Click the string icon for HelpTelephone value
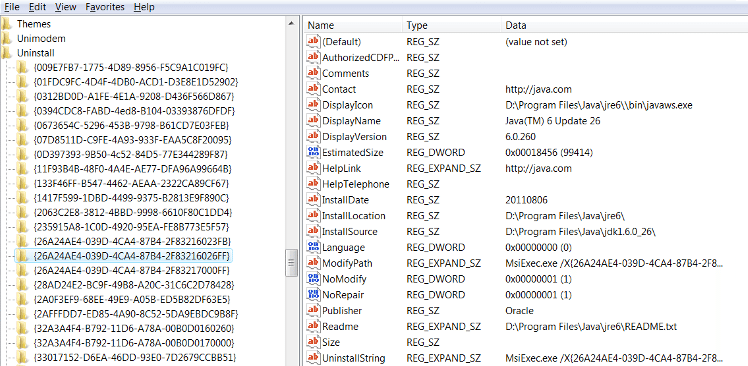 (313, 184)
